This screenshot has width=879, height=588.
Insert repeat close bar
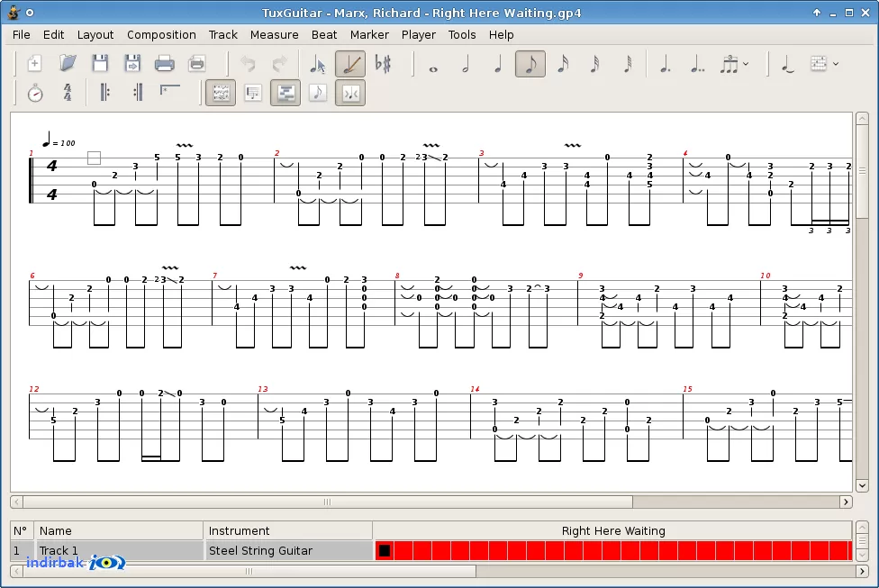(137, 93)
